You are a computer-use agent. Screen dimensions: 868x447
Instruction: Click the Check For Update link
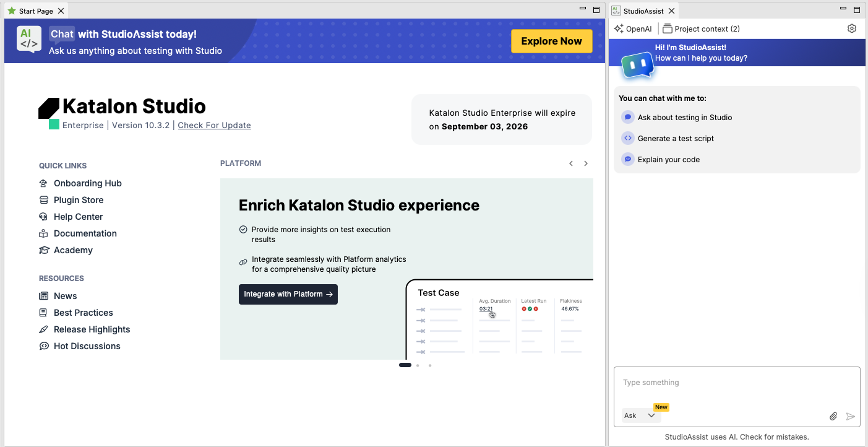[x=214, y=125]
